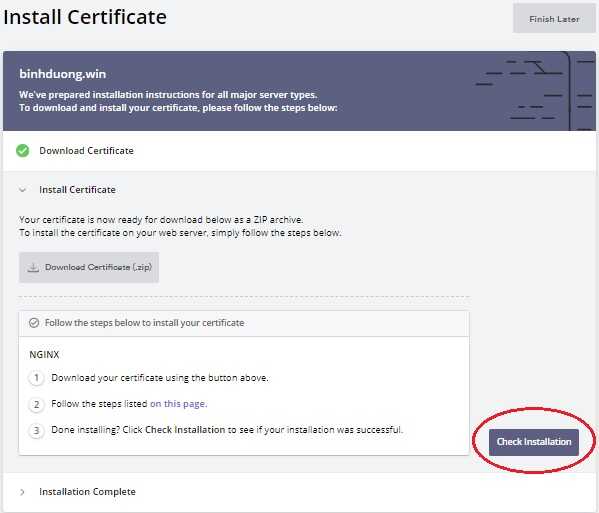This screenshot has height=513, width=599.
Task: Click the green checkmark beside Download Certificate
Action: coord(23,151)
